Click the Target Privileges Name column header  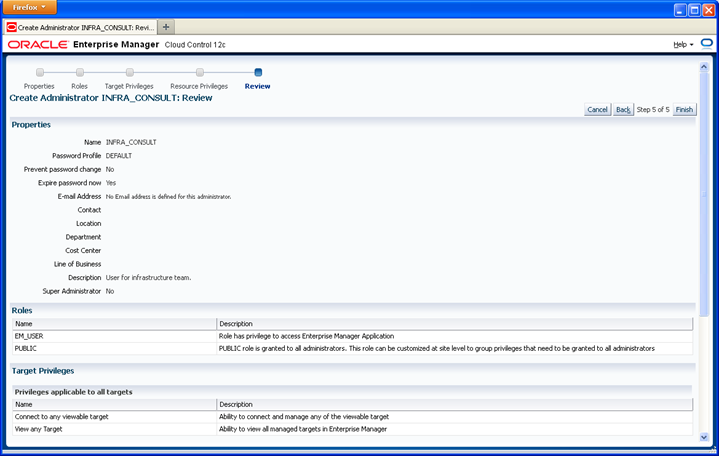(x=114, y=405)
